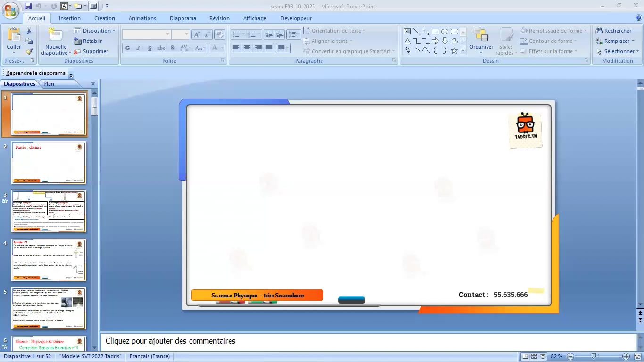Open Effets sur la forme dropdown
Image resolution: width=644 pixels, height=362 pixels.
point(549,51)
